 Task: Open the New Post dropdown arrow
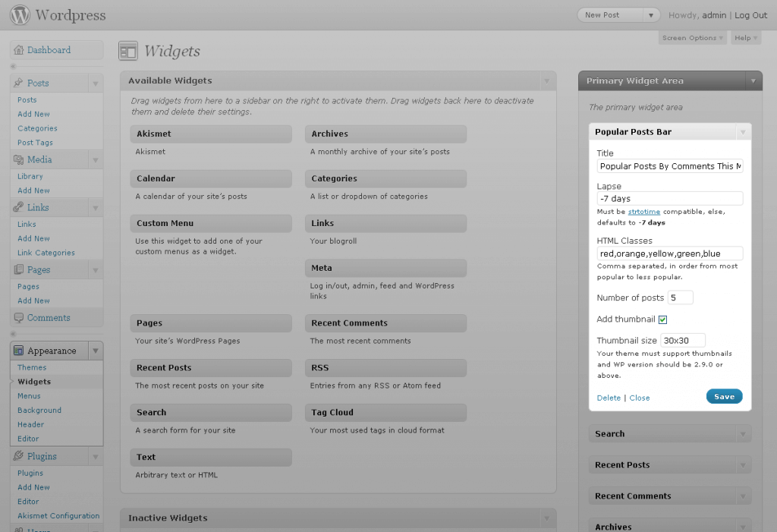click(x=651, y=15)
